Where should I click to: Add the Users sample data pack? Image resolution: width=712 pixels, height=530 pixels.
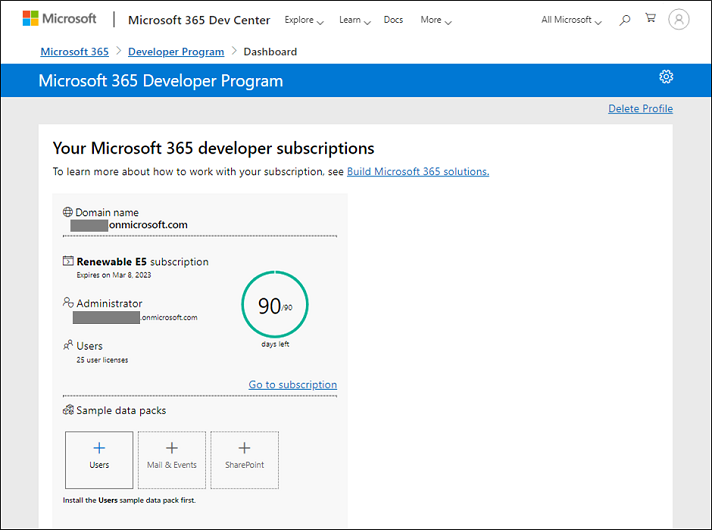(x=99, y=460)
